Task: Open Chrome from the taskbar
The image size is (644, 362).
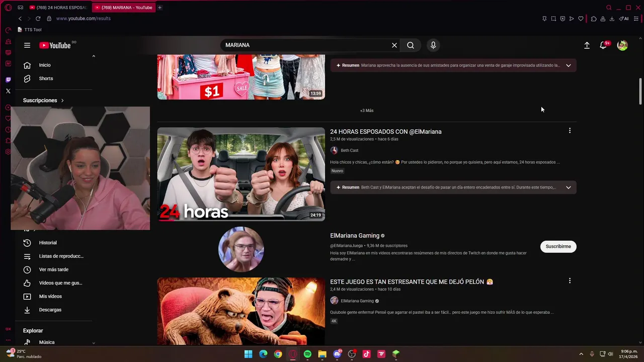Action: click(x=278, y=354)
